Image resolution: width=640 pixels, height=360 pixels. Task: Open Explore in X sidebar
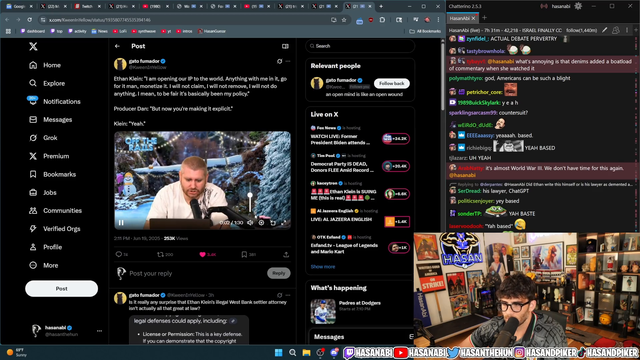tap(47, 83)
